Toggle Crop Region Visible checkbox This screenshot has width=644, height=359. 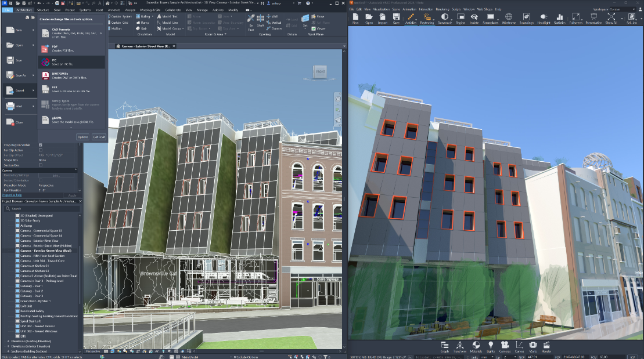tap(40, 144)
